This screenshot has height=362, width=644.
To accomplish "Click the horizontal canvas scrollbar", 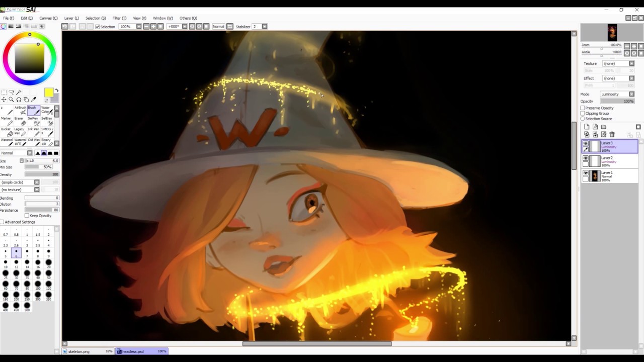I will pyautogui.click(x=317, y=344).
